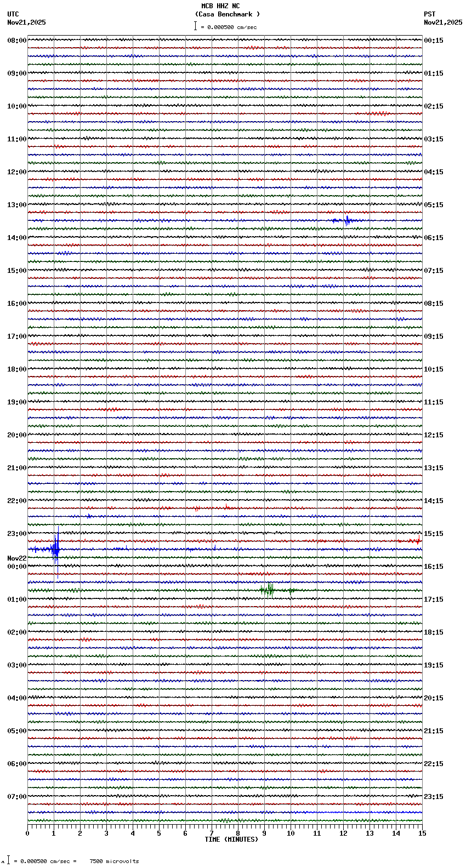Click the 'Nov22' date change label
This screenshot has height=868, width=466.
click(17, 558)
